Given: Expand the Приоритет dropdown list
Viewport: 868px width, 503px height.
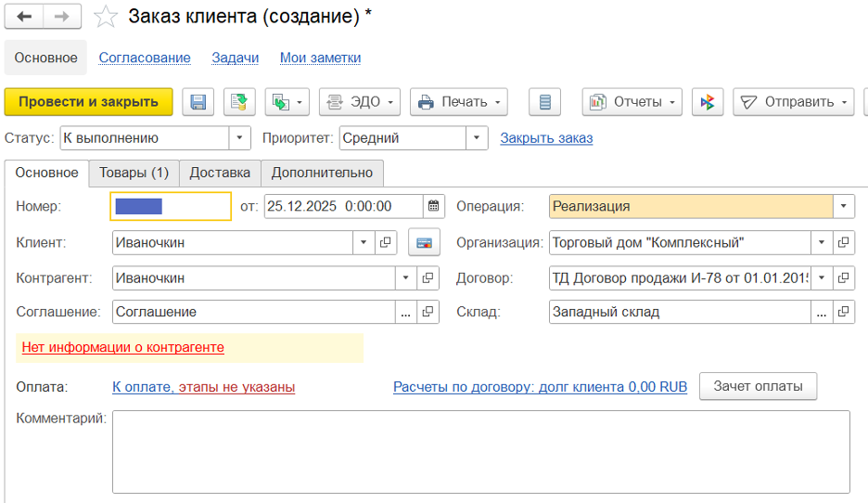Looking at the screenshot, I should point(477,138).
